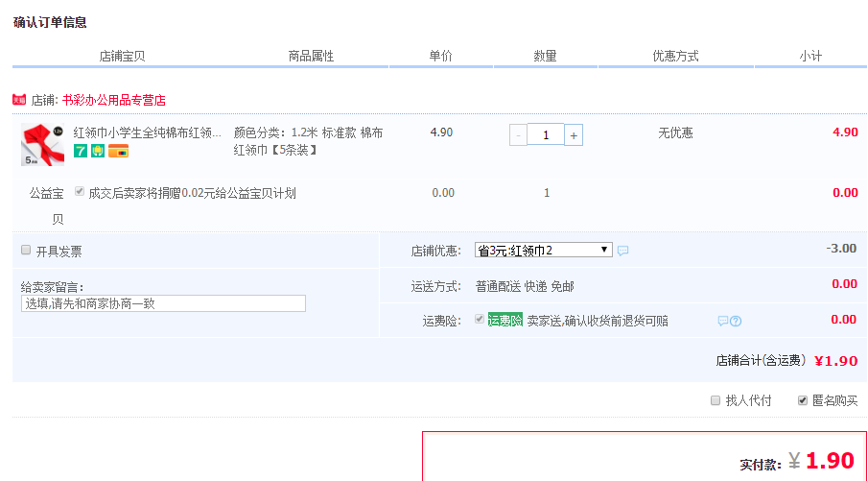This screenshot has height=481, width=868.
Task: Click the seller message field 给卖家留言
Action: coord(163,303)
